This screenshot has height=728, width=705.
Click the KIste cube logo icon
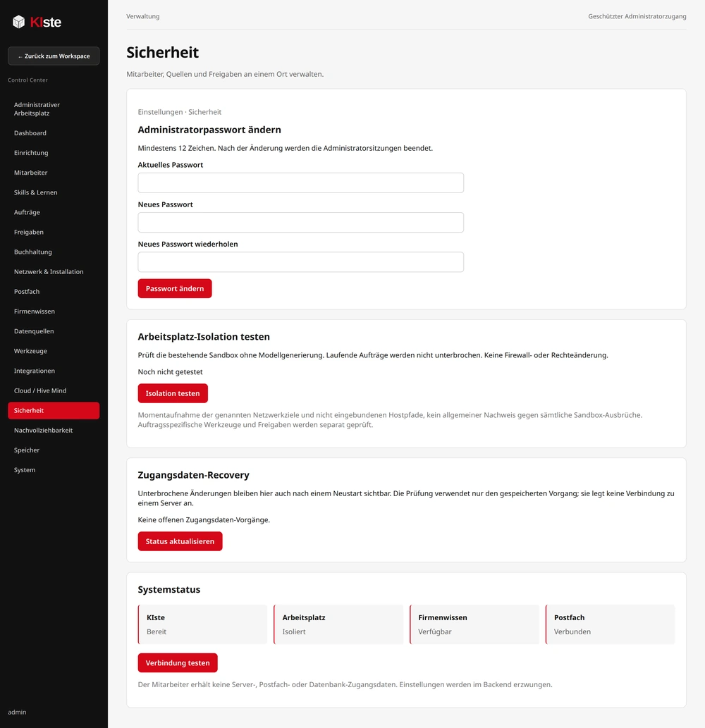pos(18,22)
